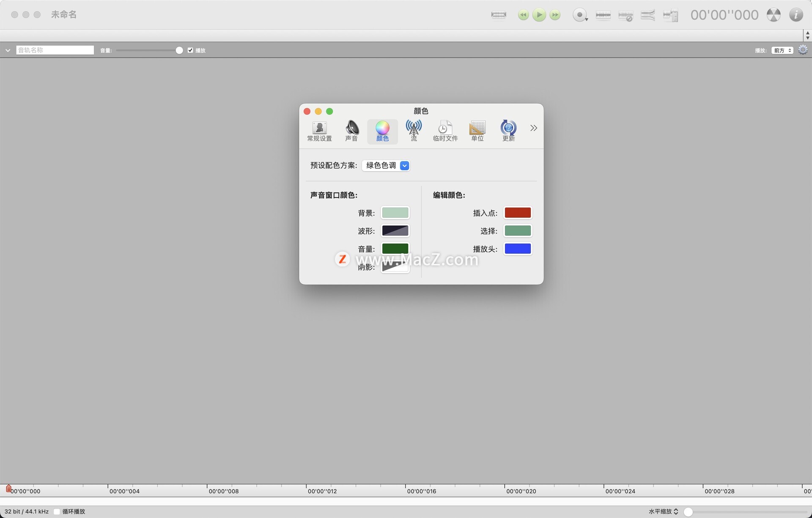Click the waveform icon with the prohibition sign
Image resolution: width=812 pixels, height=518 pixels.
625,16
